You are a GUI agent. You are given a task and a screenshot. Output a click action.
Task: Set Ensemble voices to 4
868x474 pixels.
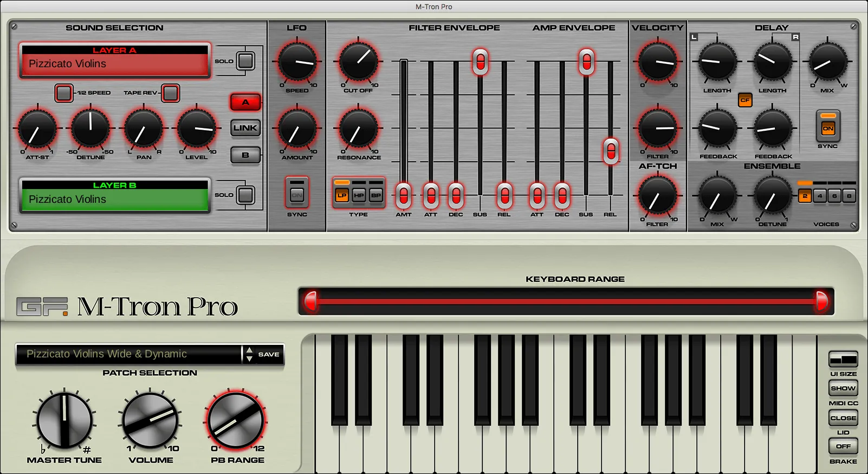(820, 196)
